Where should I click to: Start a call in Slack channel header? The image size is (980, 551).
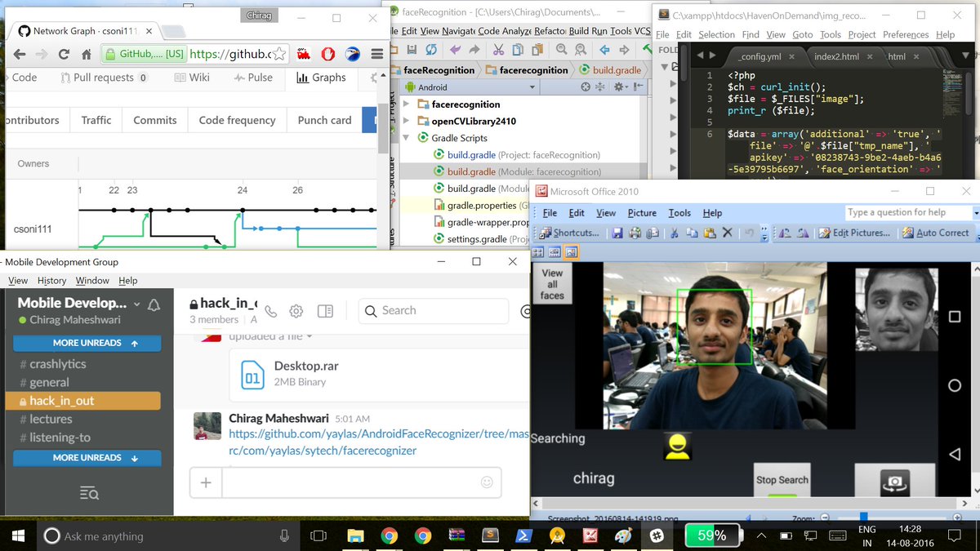click(x=271, y=311)
